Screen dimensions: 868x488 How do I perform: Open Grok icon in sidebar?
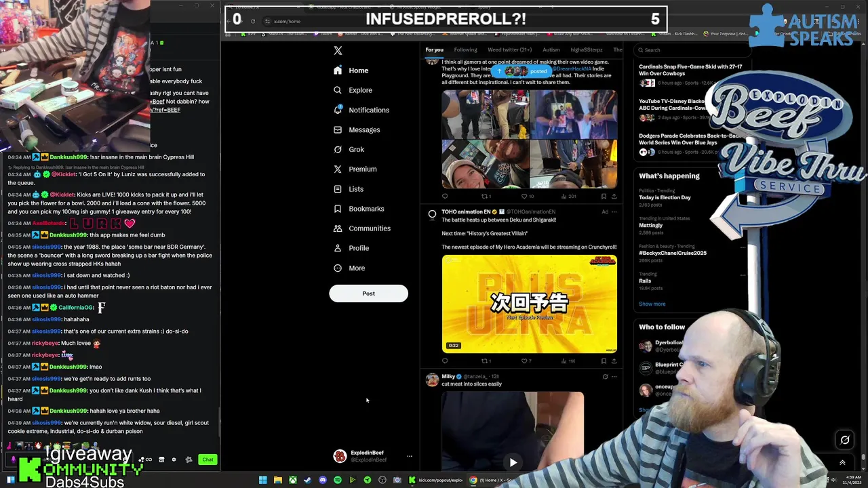[x=338, y=149]
